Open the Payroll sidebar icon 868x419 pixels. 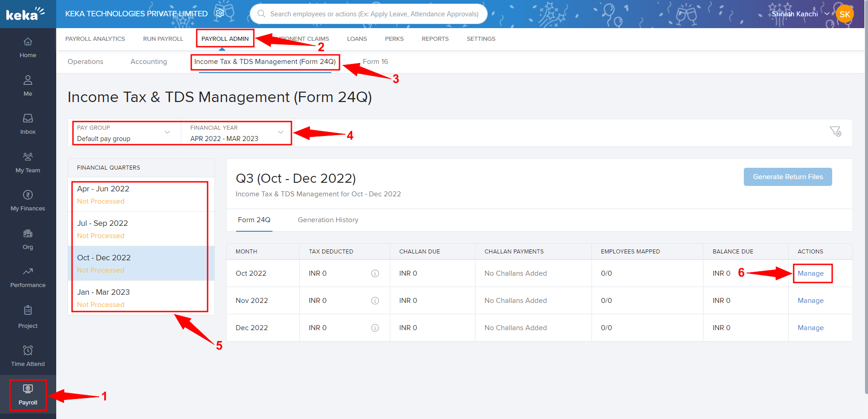click(x=28, y=389)
